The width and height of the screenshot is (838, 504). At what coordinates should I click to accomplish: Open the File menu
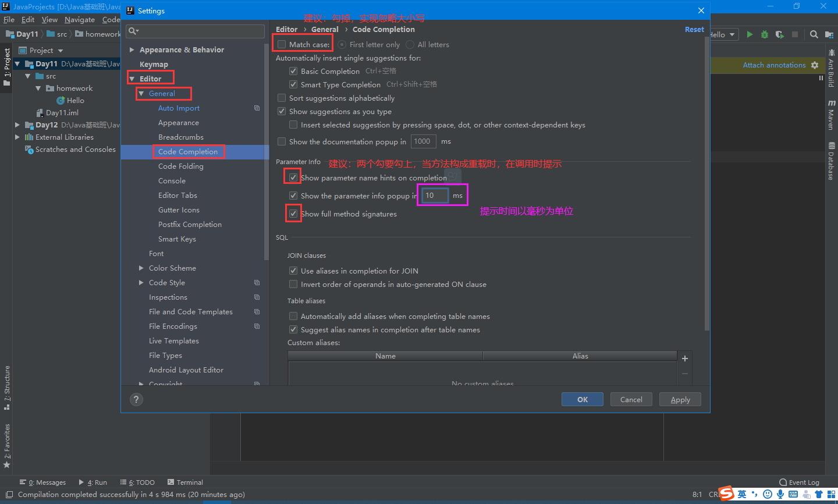click(x=9, y=19)
